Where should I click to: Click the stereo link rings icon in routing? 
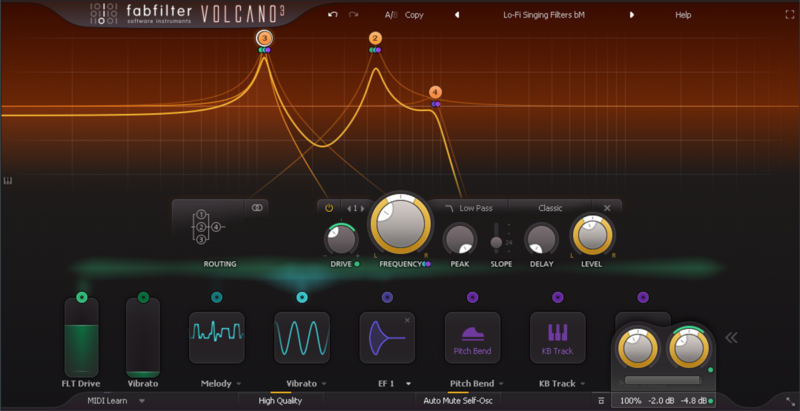[257, 208]
